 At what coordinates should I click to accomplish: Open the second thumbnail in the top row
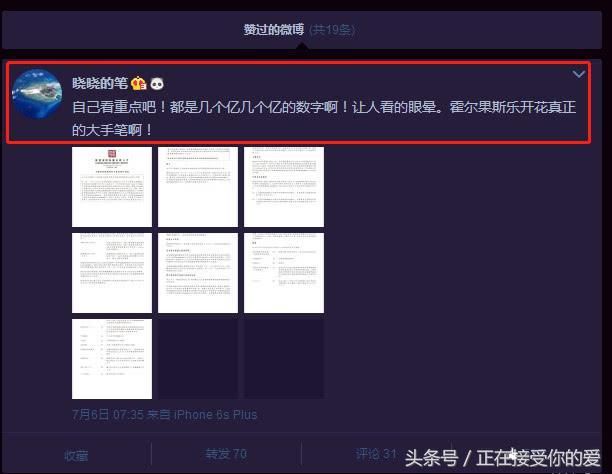(x=198, y=187)
